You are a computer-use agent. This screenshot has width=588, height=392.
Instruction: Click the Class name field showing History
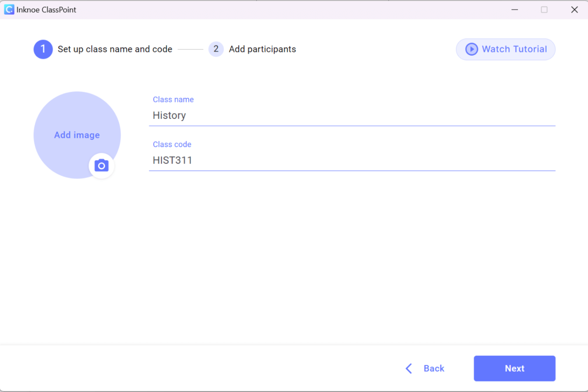[x=268, y=115]
